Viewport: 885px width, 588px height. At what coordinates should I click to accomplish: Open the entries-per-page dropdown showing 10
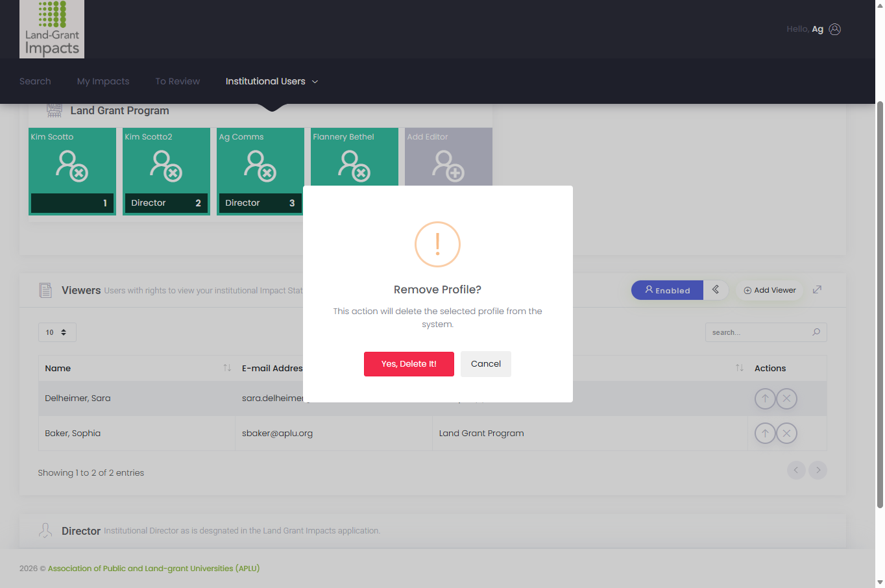tap(57, 332)
